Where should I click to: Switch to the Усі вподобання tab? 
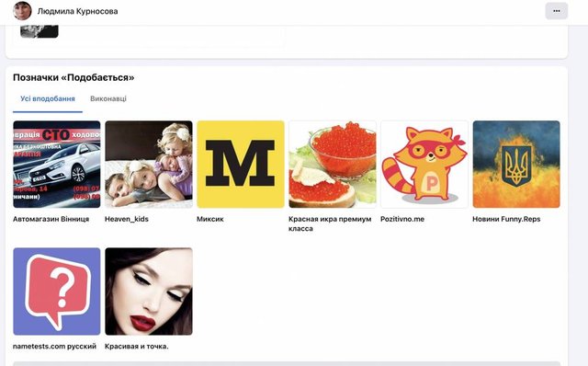48,98
